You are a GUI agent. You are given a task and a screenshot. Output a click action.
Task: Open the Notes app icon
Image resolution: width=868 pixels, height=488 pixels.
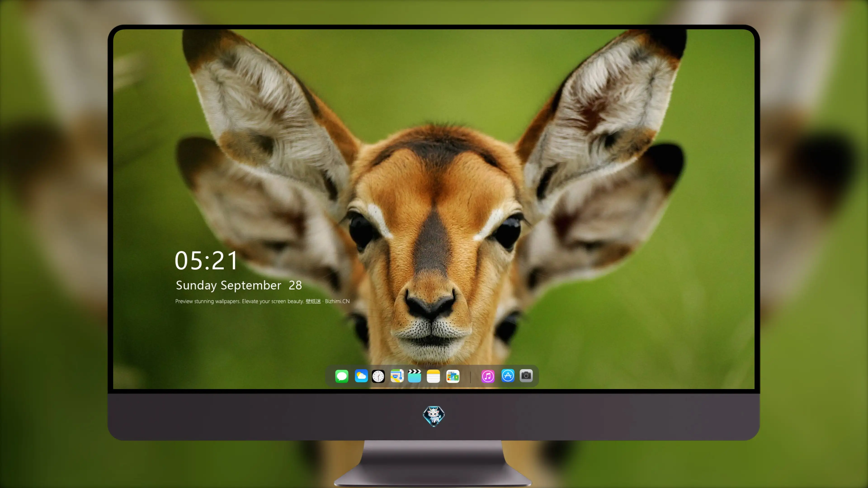[433, 376]
